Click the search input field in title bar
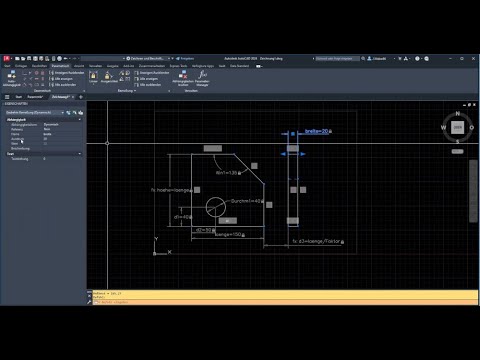Viewport: 480px width, 360px height. (x=337, y=58)
